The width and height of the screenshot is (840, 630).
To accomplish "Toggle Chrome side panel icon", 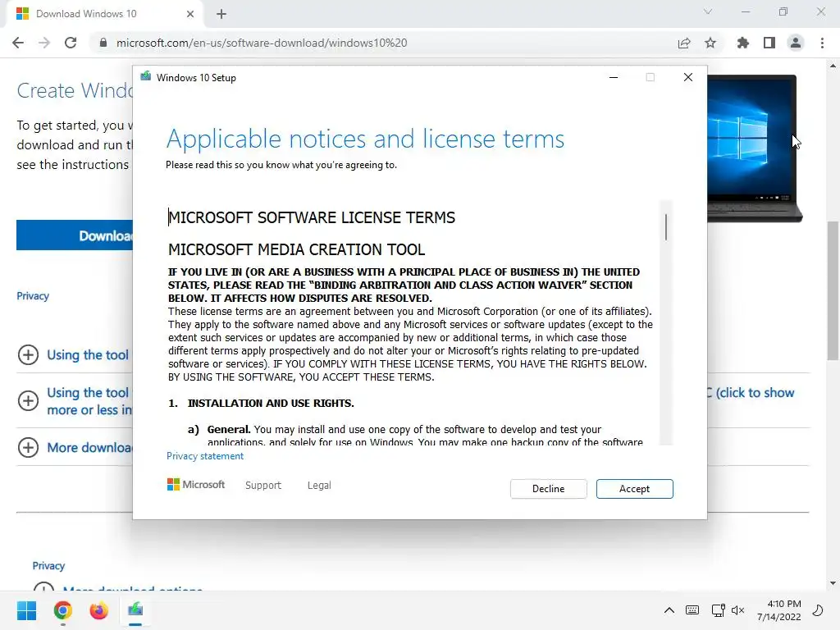I will click(769, 43).
